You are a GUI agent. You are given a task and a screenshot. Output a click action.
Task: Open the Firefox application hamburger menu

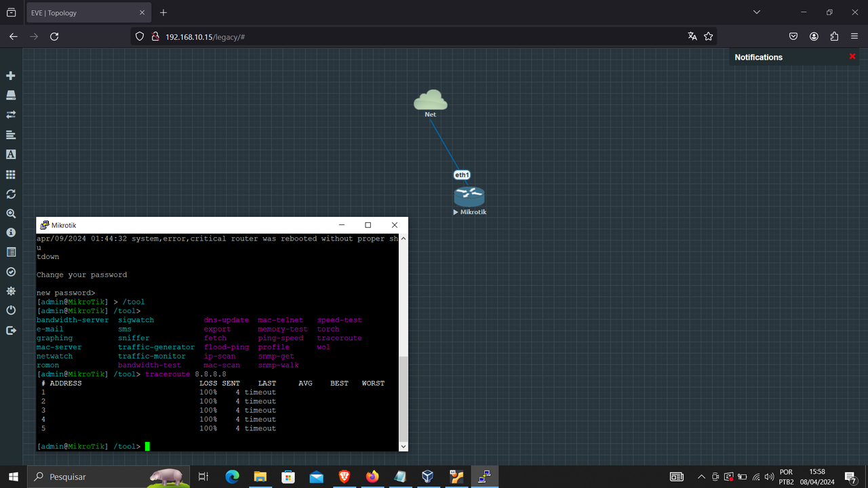854,37
